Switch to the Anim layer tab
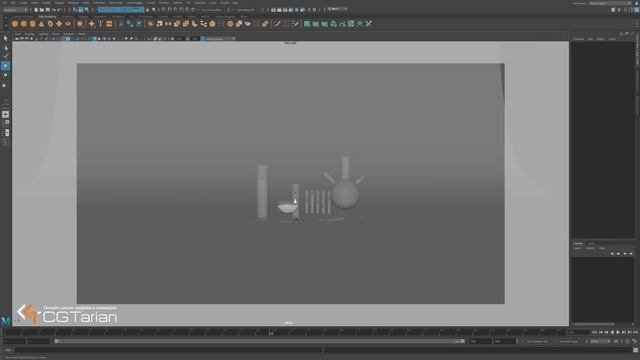Viewport: 640px width, 360px height. [x=591, y=244]
